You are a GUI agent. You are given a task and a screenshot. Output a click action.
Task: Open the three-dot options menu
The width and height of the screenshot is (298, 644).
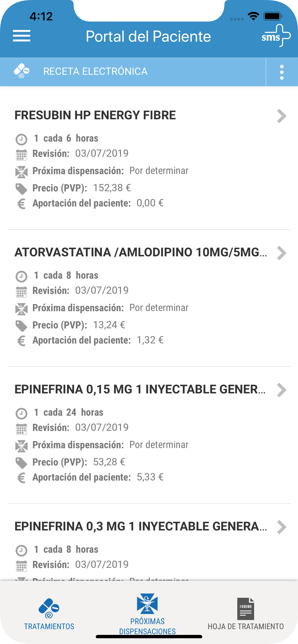282,72
